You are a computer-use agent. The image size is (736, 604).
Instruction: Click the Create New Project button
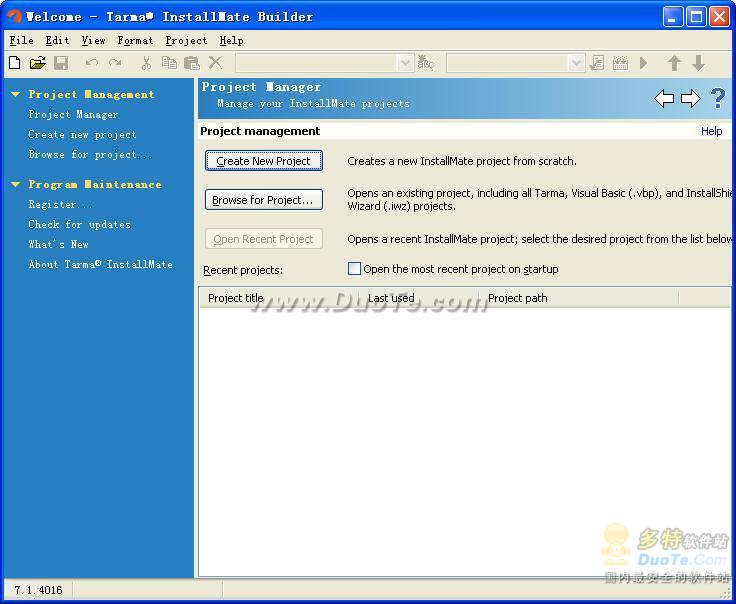(264, 161)
